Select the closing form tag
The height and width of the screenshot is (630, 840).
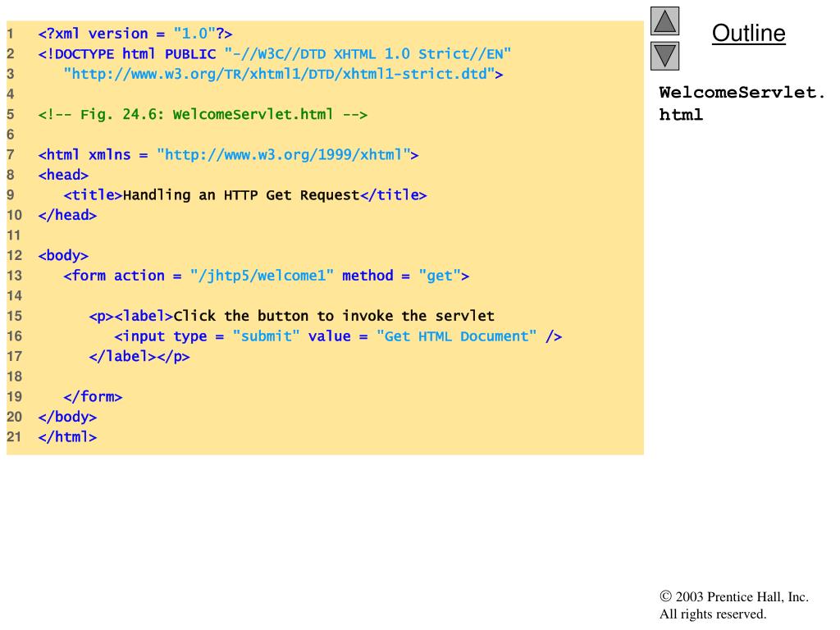pos(93,397)
